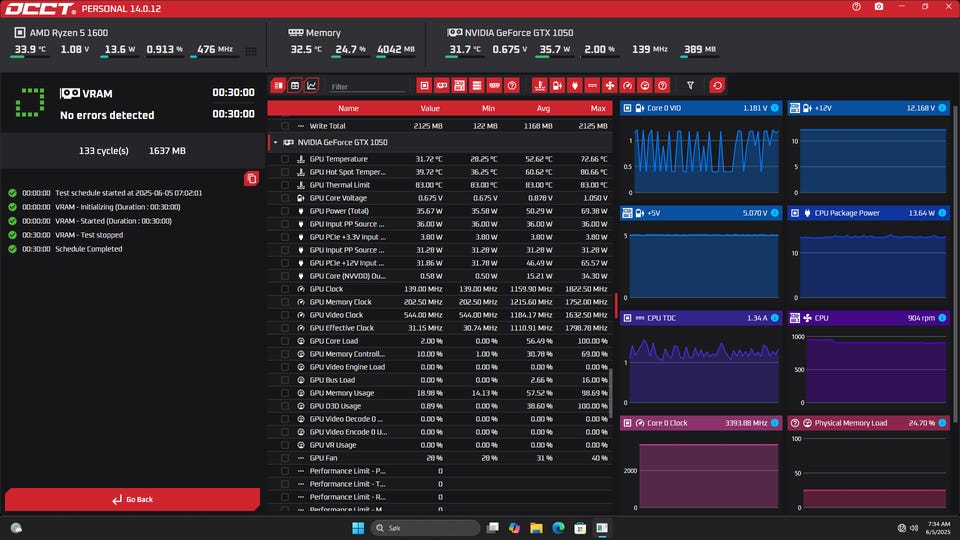Check the GPU Thermal Limit row checkbox

tap(285, 185)
